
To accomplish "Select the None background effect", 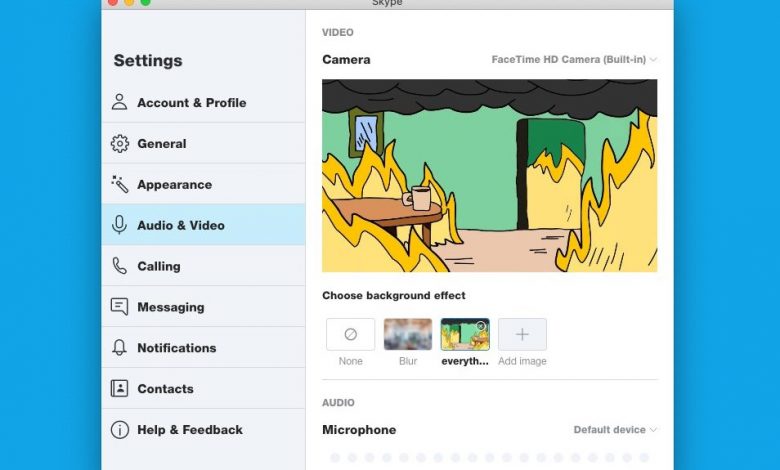I will point(350,335).
